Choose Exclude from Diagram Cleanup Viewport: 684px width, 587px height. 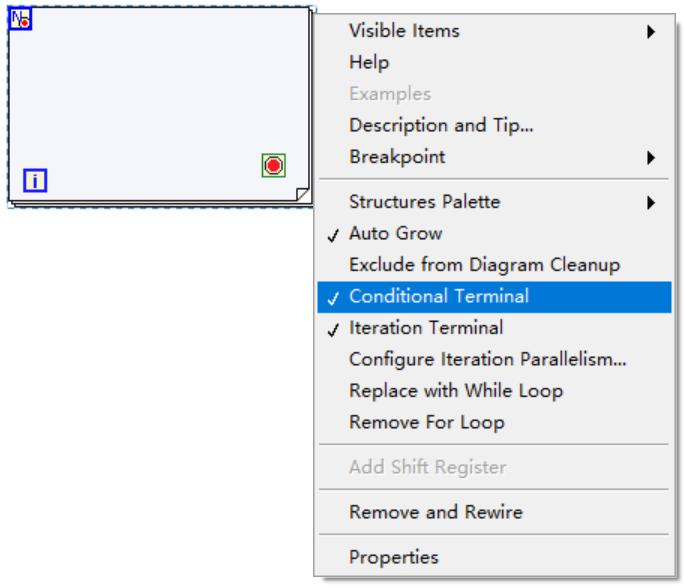point(494,265)
